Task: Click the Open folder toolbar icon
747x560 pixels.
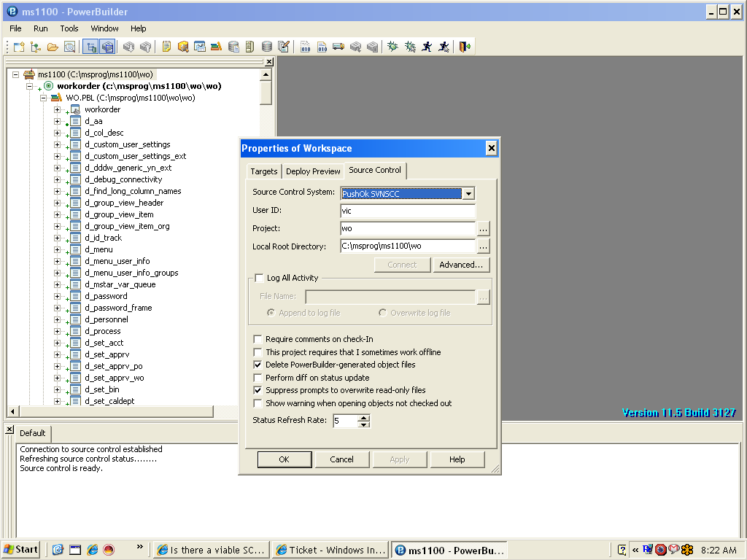Action: (x=53, y=47)
